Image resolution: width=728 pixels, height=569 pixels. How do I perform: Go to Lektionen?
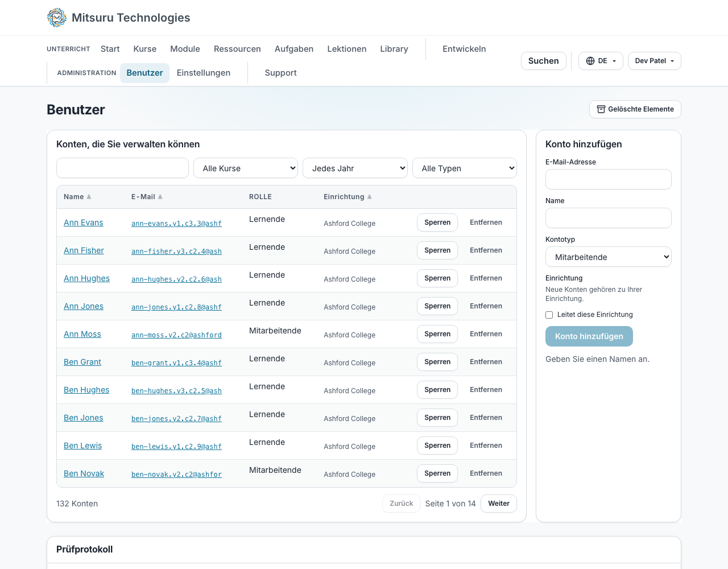pos(347,49)
